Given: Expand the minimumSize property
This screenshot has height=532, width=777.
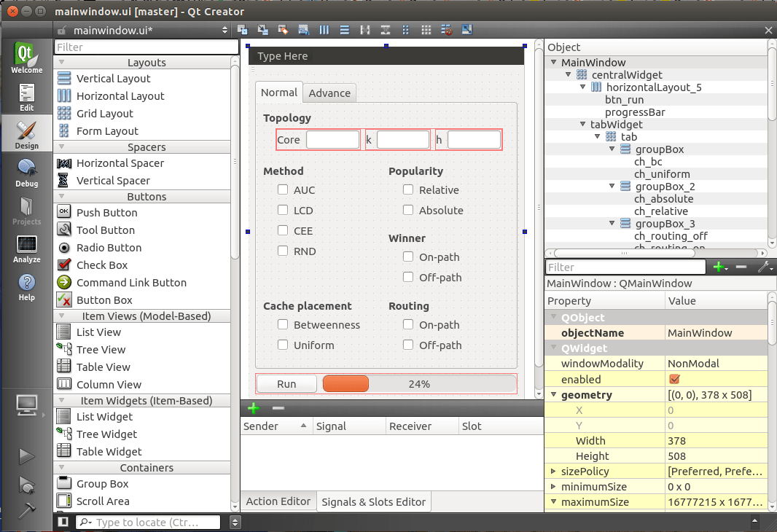Looking at the screenshot, I should 553,486.
